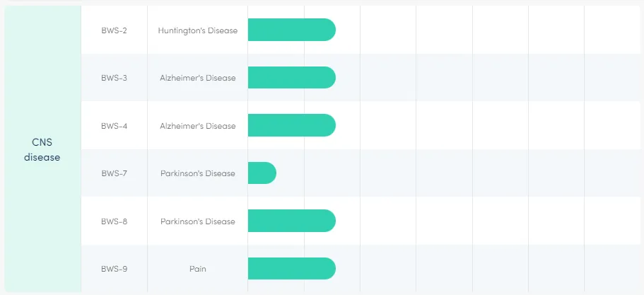The height and width of the screenshot is (295, 644).
Task: Click the BWS-4 green progress bar
Action: pyautogui.click(x=291, y=125)
